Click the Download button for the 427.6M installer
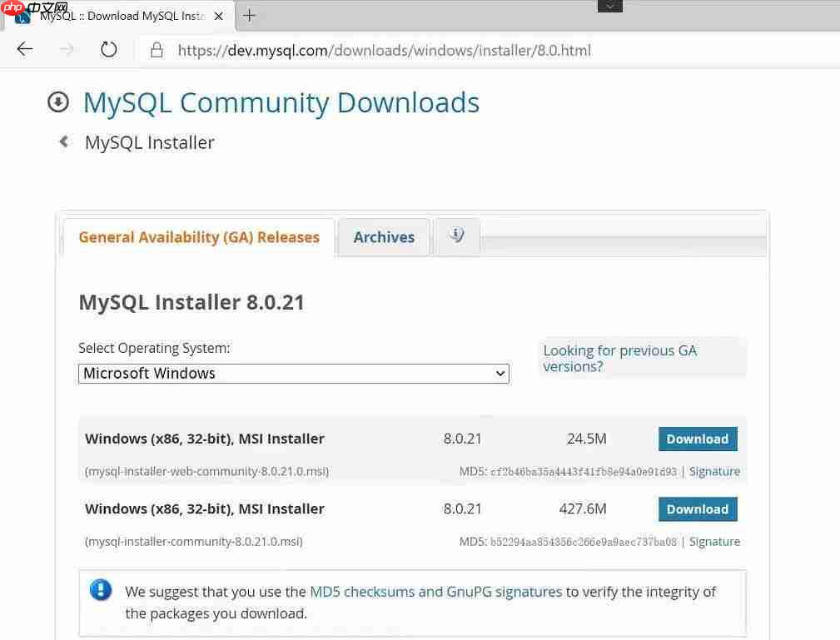840x640 pixels. click(697, 509)
